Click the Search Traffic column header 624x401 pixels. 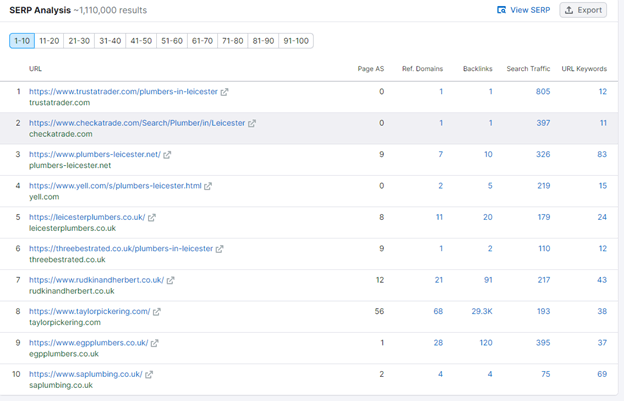tap(528, 69)
